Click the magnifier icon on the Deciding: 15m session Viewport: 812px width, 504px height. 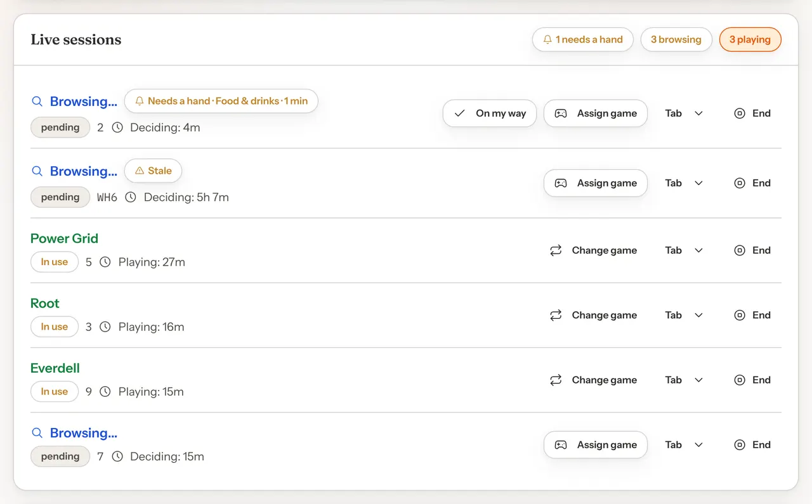tap(37, 433)
